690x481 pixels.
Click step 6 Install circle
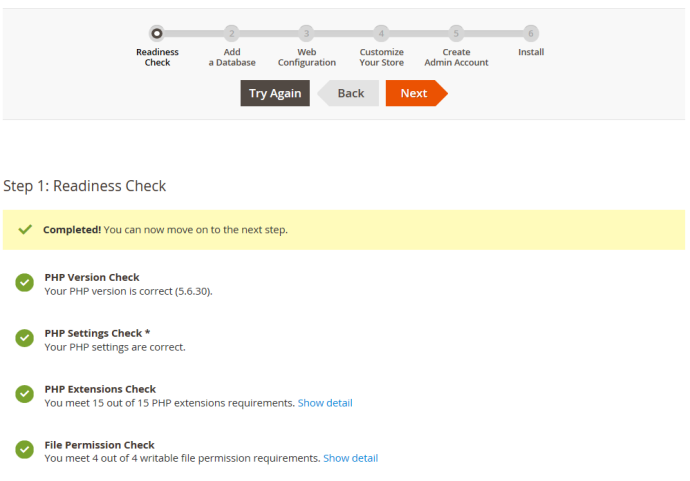pyautogui.click(x=531, y=33)
